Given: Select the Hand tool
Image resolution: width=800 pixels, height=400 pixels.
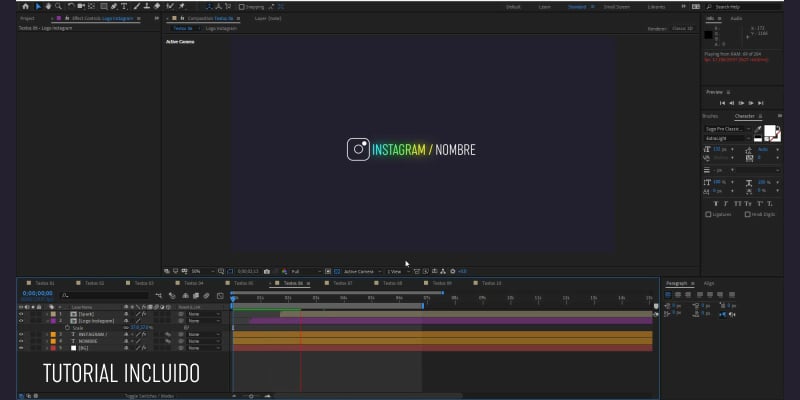Looking at the screenshot, I should (48, 7).
